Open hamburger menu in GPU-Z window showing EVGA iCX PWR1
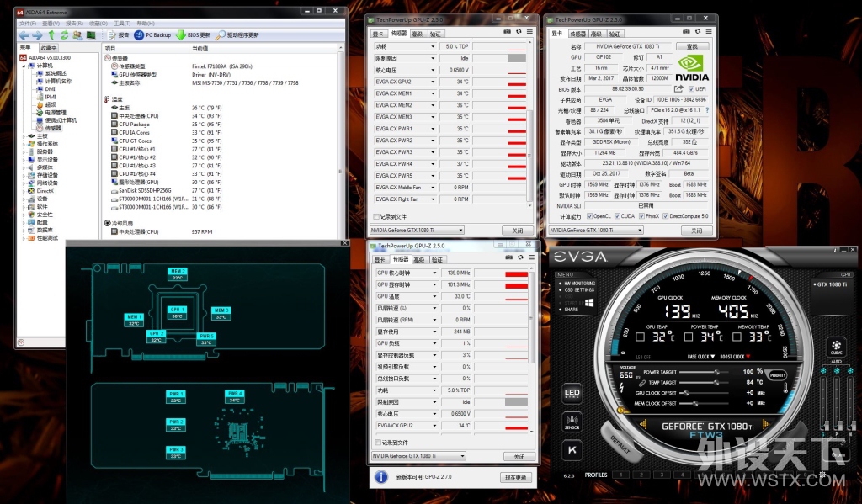The image size is (862, 504). [529, 32]
